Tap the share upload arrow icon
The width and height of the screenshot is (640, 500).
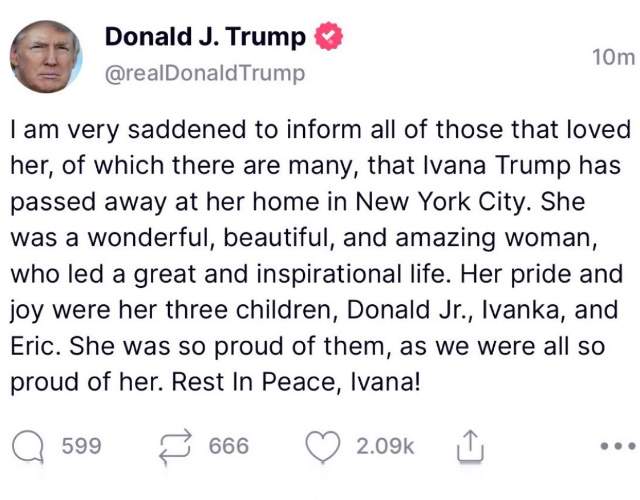coord(470,446)
